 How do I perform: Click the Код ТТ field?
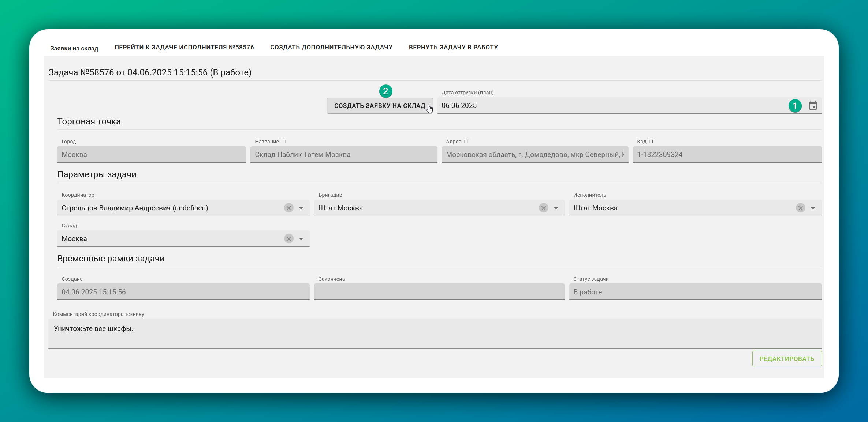click(x=727, y=154)
